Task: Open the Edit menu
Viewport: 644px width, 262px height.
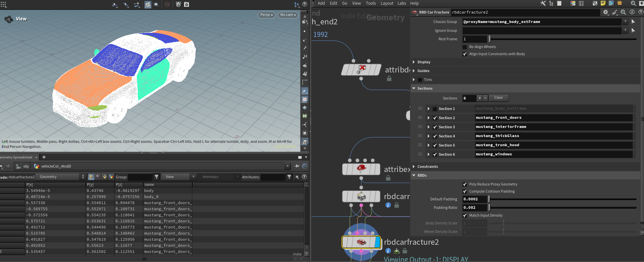Action: pyautogui.click(x=334, y=3)
